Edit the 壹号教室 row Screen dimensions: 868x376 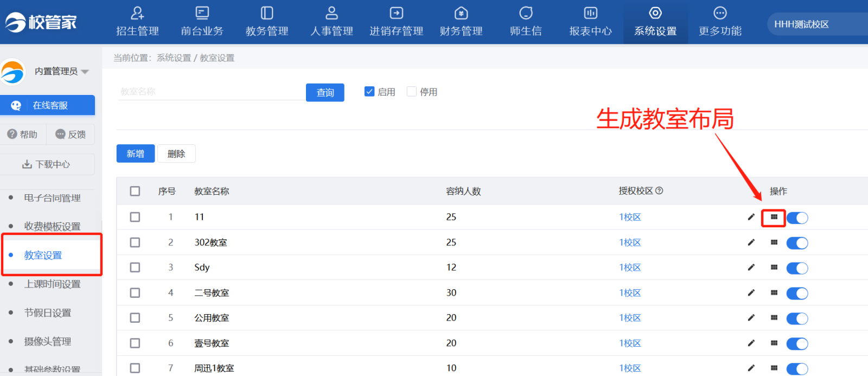pos(751,343)
